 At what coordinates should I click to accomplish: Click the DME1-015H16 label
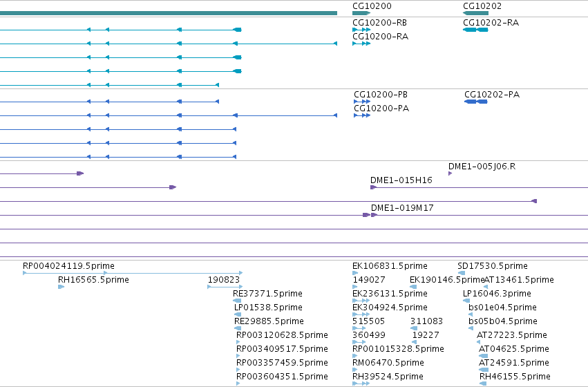coord(401,180)
